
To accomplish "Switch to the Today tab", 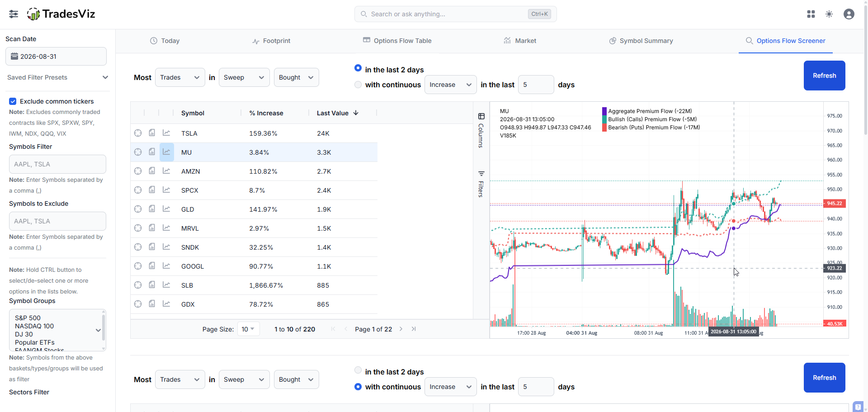I will pos(165,41).
